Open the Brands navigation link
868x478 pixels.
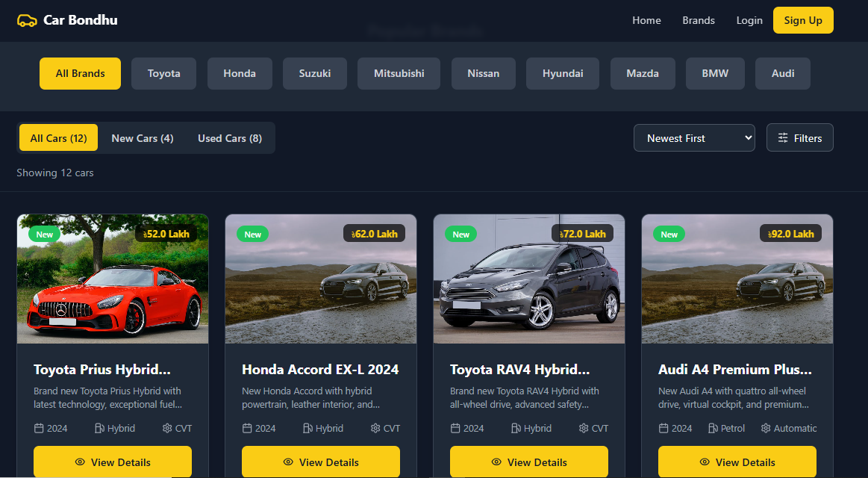(x=698, y=20)
